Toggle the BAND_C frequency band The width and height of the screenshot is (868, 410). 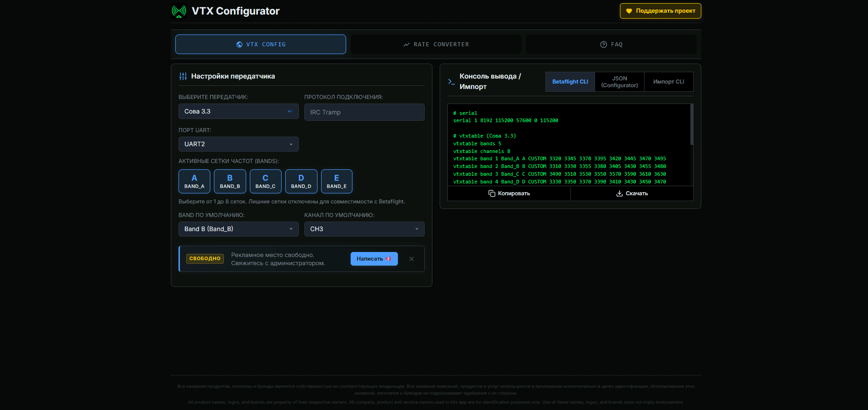(265, 181)
